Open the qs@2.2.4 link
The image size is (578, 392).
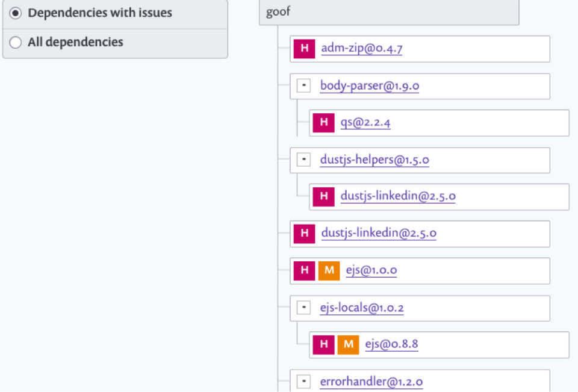365,122
